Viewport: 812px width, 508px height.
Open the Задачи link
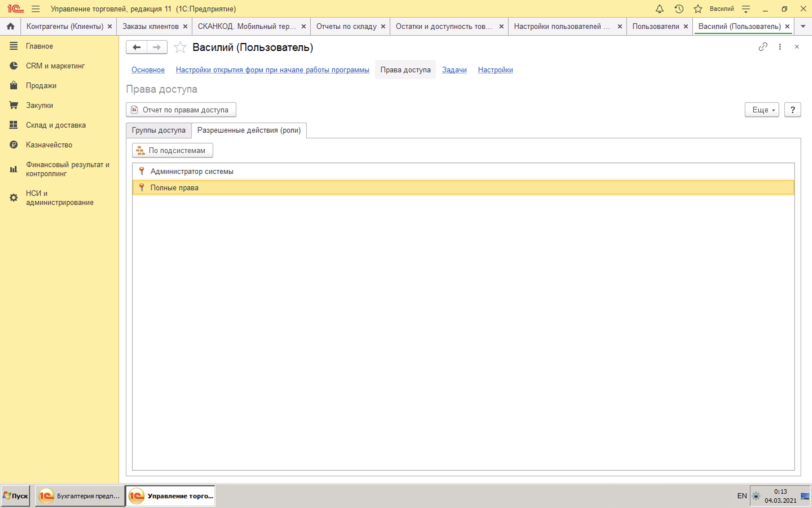pos(454,70)
